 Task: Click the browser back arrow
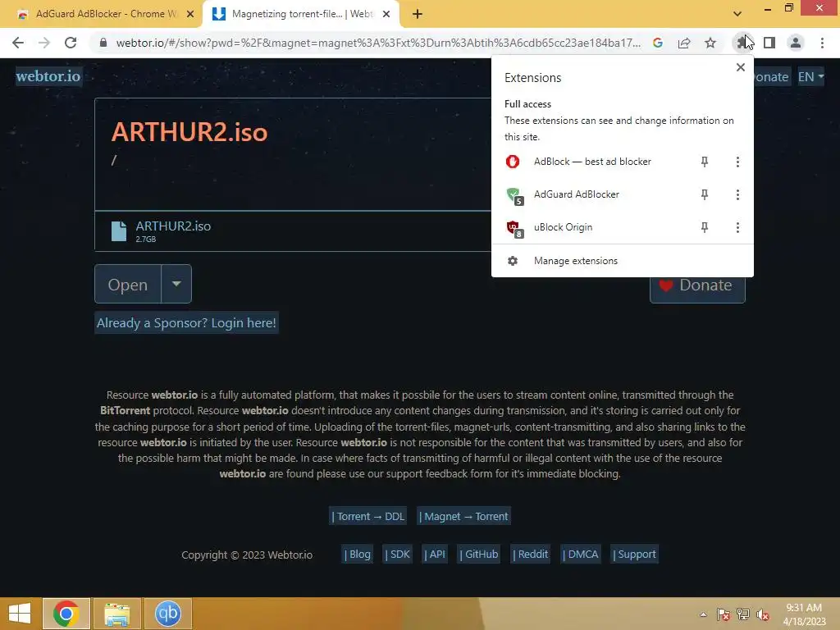(x=18, y=43)
